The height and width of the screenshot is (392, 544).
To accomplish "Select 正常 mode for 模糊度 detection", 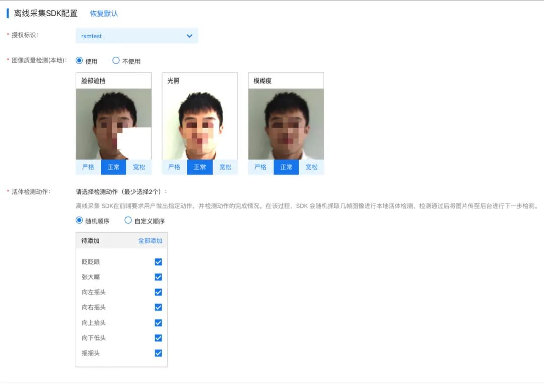I will pos(286,167).
